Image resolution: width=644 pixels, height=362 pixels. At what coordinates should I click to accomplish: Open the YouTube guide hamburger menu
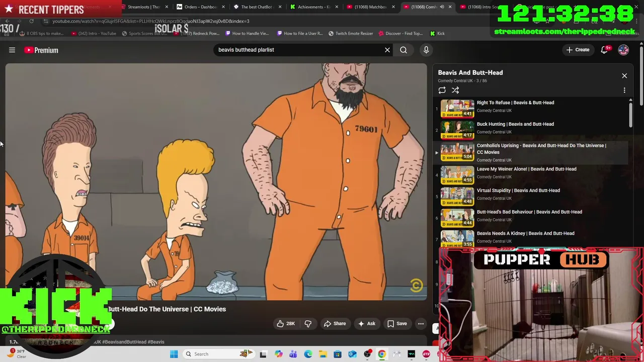point(12,50)
